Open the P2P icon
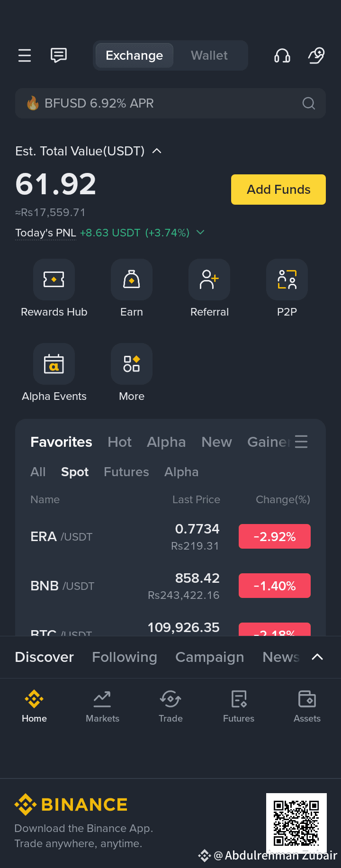Viewport: 341px width, 868px height. (x=287, y=280)
